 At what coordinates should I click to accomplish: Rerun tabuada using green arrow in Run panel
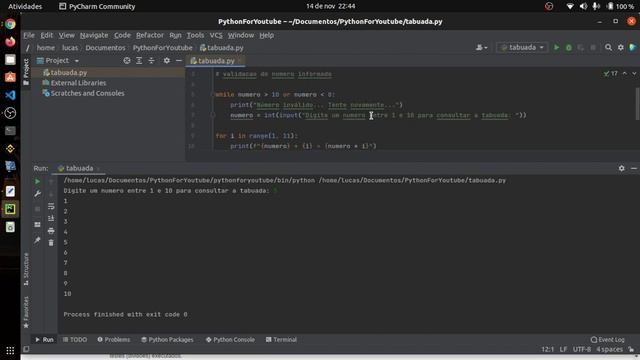pos(38,181)
